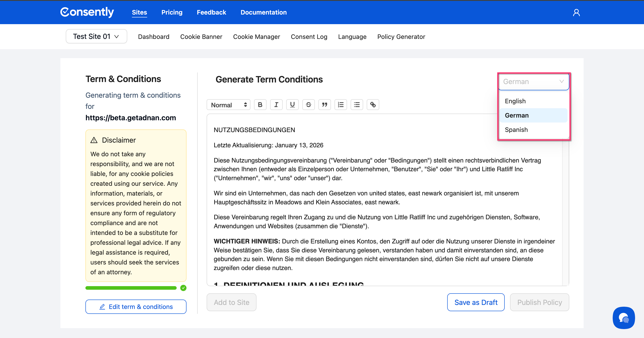
Task: Collapse the German language dropdown
Action: [533, 82]
